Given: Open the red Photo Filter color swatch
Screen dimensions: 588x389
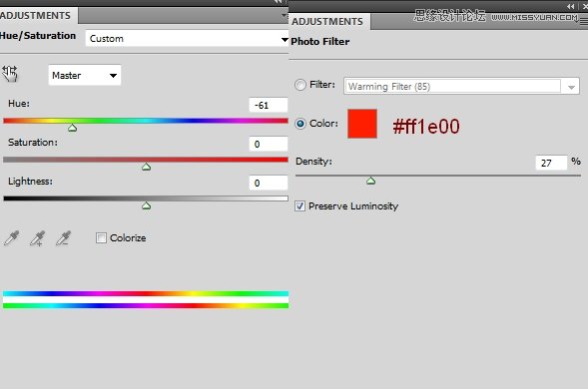Looking at the screenshot, I should (x=362, y=124).
